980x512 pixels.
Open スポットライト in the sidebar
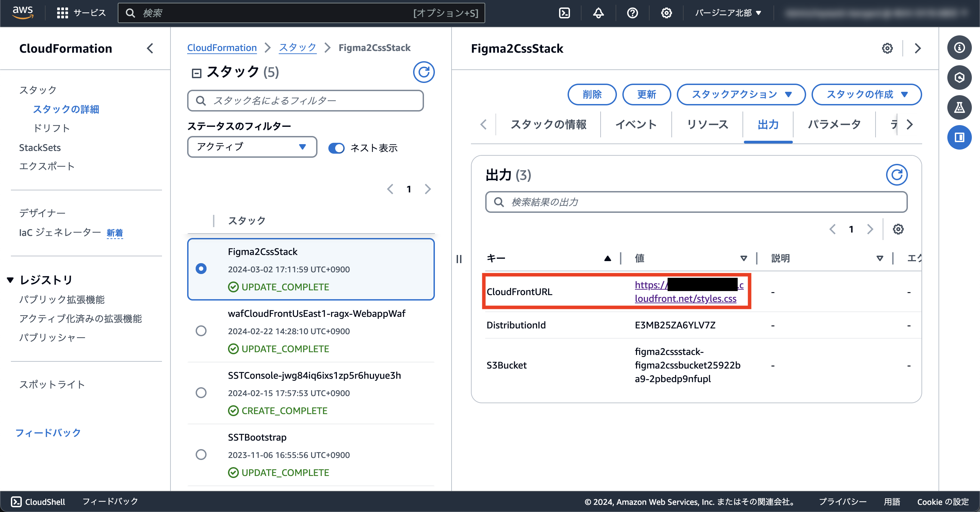click(x=52, y=384)
